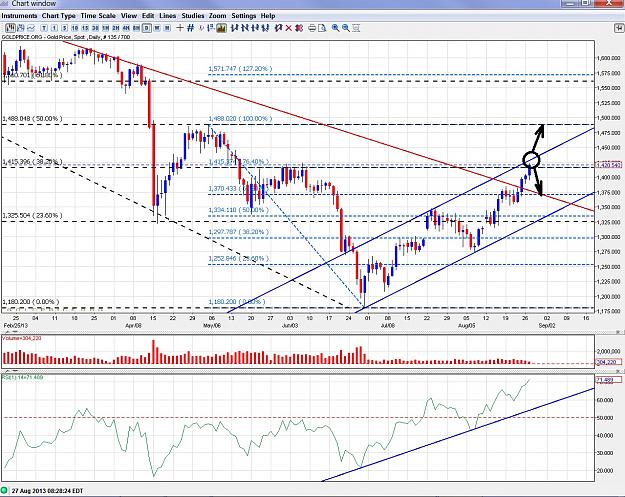Switch to 1-hour time scale

click(105, 28)
